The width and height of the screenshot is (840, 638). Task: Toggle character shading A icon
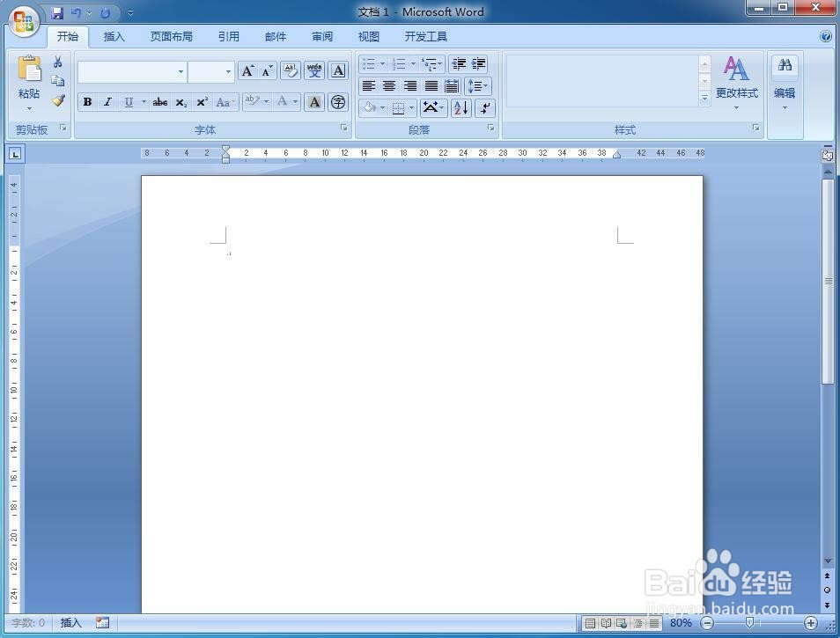(314, 102)
